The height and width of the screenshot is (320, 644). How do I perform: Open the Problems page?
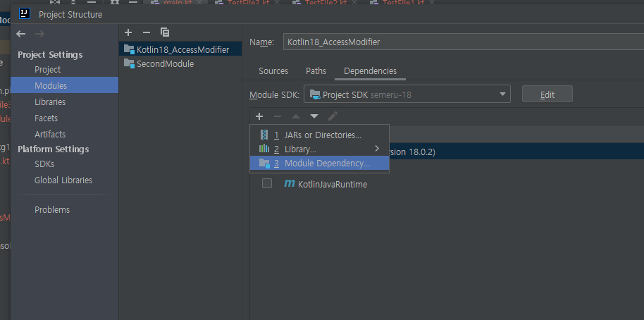pyautogui.click(x=52, y=209)
